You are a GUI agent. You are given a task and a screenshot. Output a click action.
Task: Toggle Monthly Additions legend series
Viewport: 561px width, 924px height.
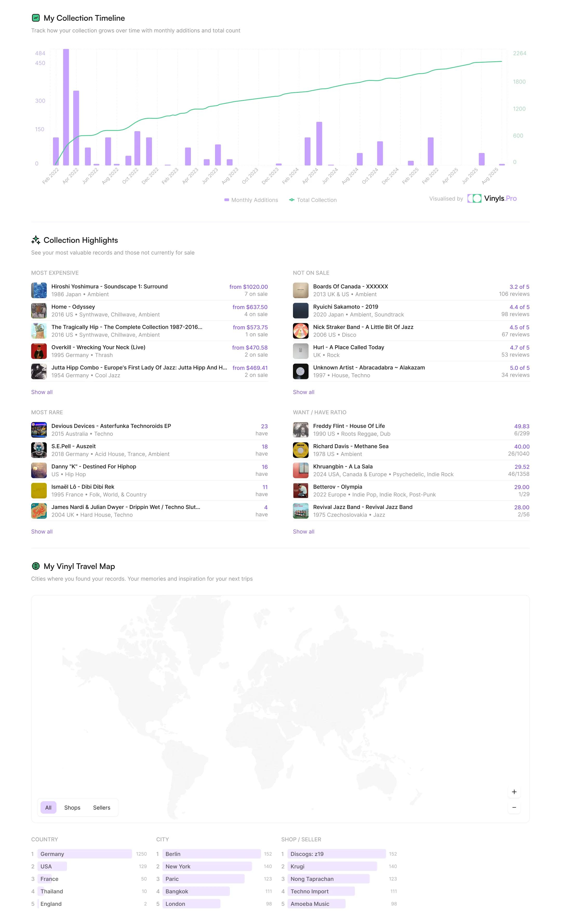click(251, 200)
